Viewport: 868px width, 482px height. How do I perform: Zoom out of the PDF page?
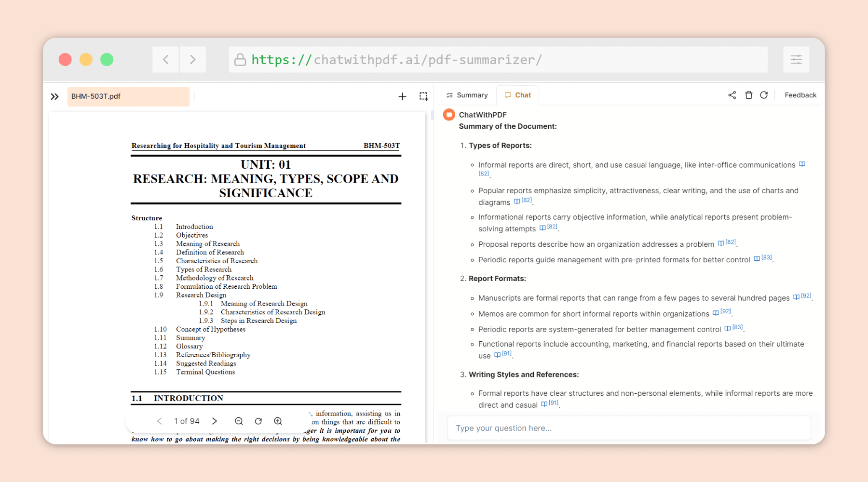(x=239, y=421)
